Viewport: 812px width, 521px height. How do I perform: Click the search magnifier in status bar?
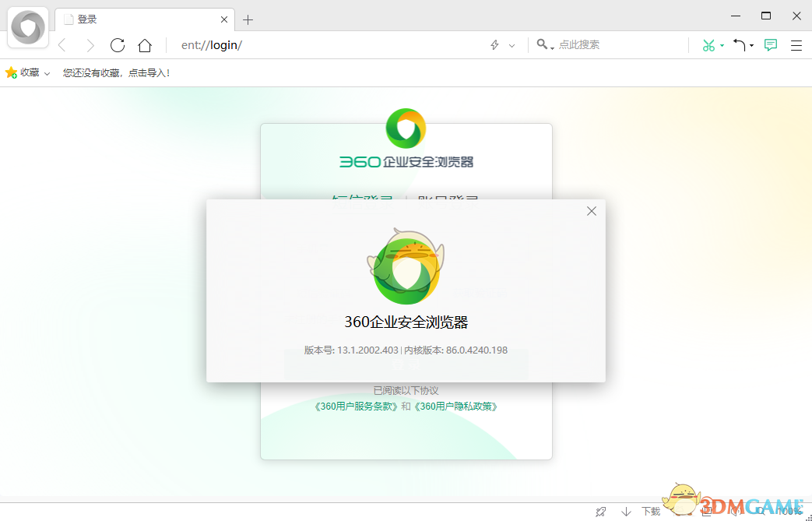pos(759,512)
